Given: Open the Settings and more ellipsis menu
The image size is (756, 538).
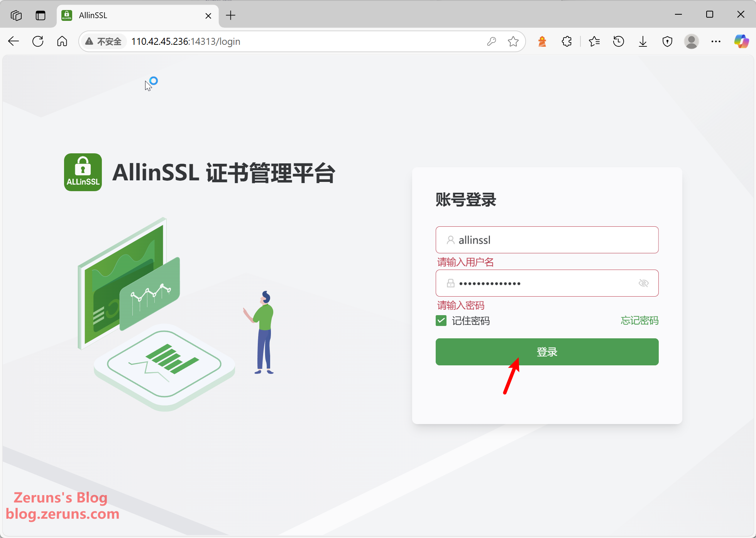Looking at the screenshot, I should pos(716,41).
